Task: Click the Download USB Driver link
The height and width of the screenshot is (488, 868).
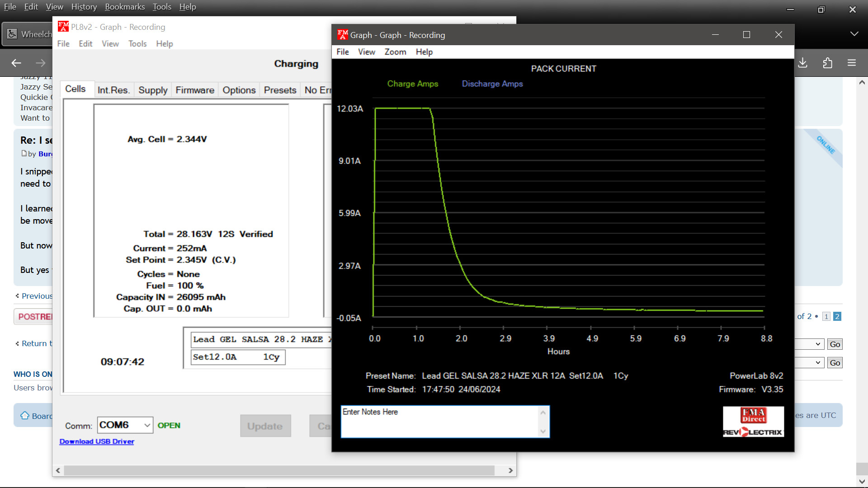Action: [97, 441]
